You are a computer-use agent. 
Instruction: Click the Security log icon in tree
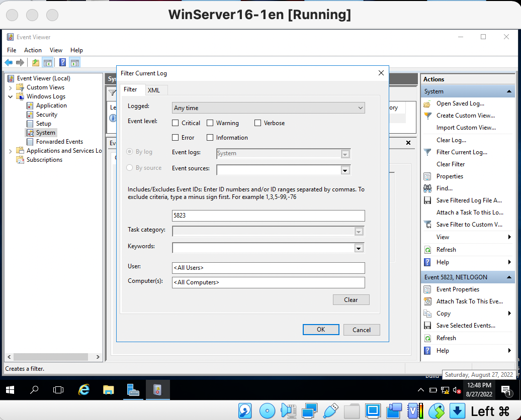(x=30, y=115)
